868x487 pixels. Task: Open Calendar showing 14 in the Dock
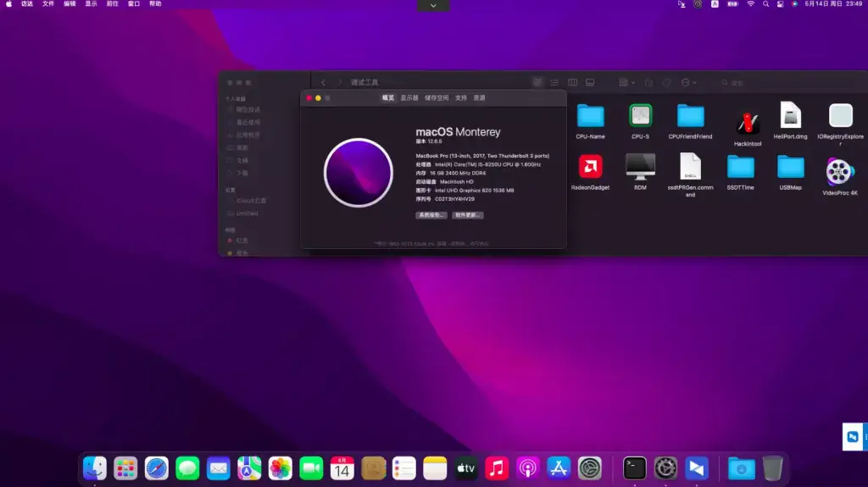342,468
